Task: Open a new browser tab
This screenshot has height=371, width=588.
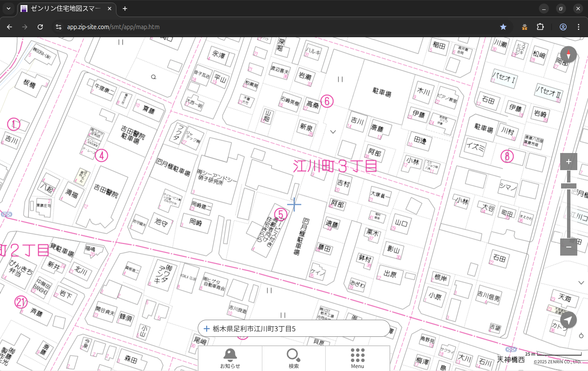Action: coord(125,9)
